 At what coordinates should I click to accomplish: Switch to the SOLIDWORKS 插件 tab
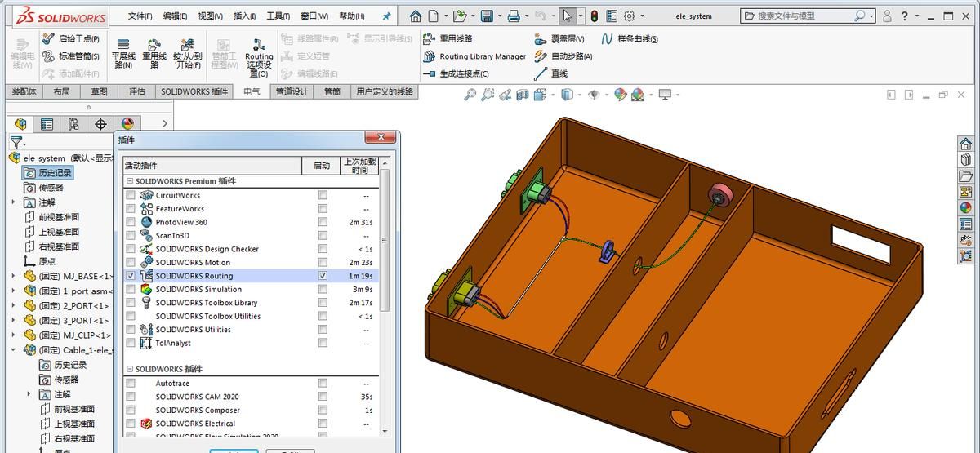(194, 92)
